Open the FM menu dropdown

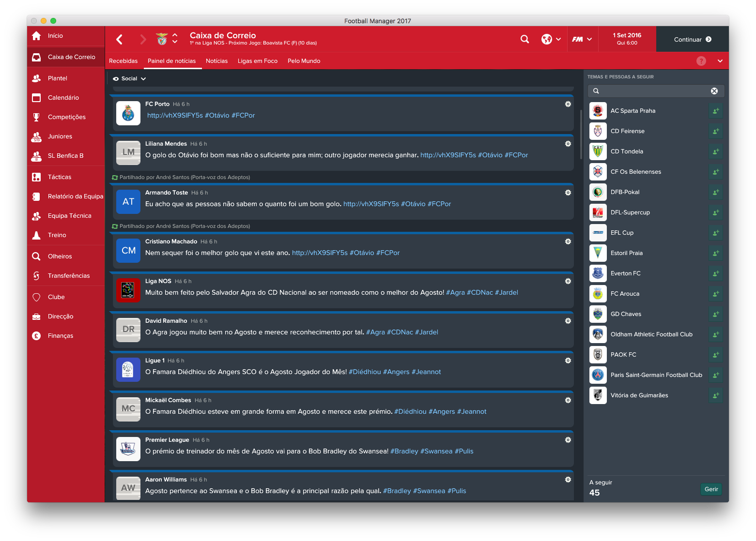tap(582, 39)
